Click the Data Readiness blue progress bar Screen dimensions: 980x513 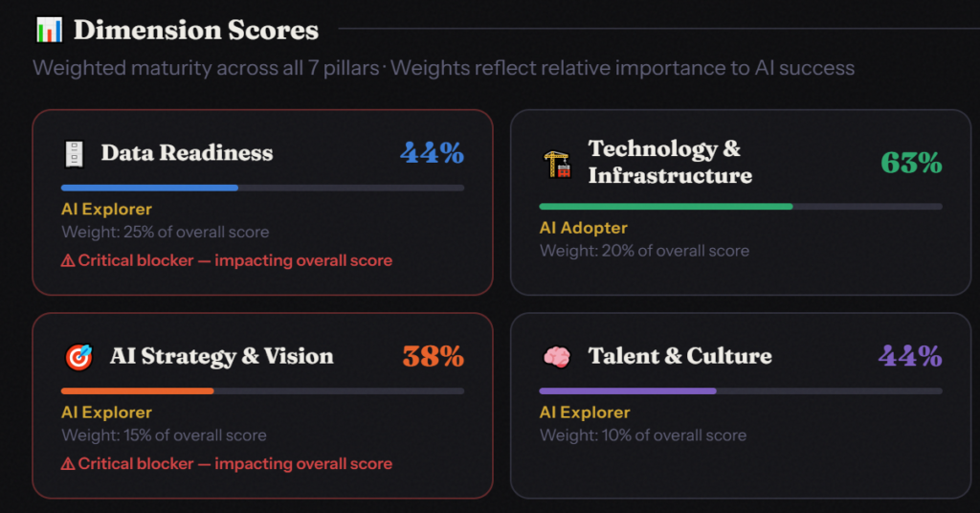pos(149,188)
